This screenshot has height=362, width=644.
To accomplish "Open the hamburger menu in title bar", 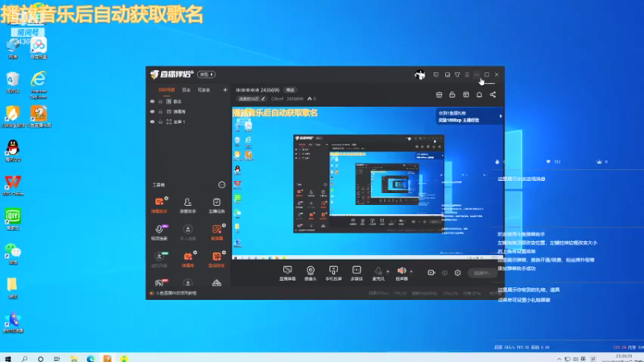I will 467,75.
